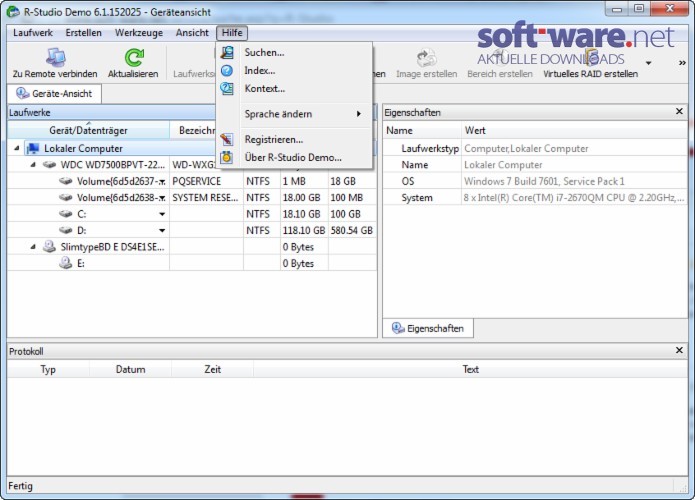Click the Image erstellen toolbar icon

[x=426, y=57]
